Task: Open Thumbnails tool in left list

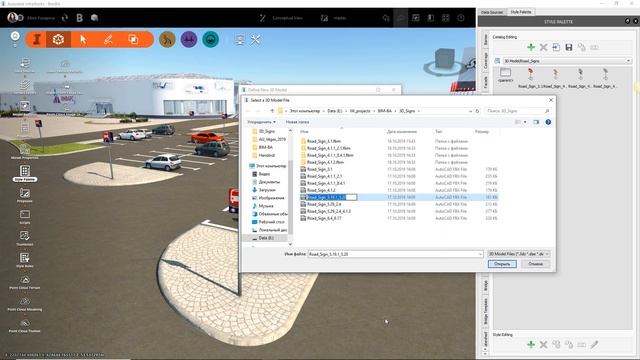Action: 24,238
